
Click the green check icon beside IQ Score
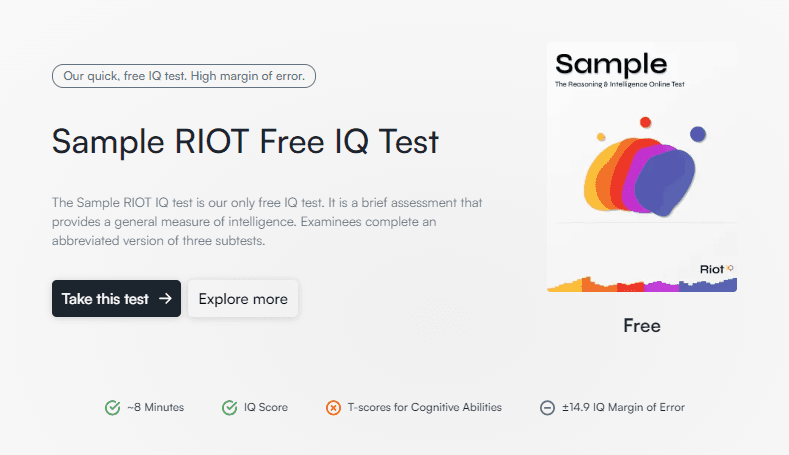230,408
